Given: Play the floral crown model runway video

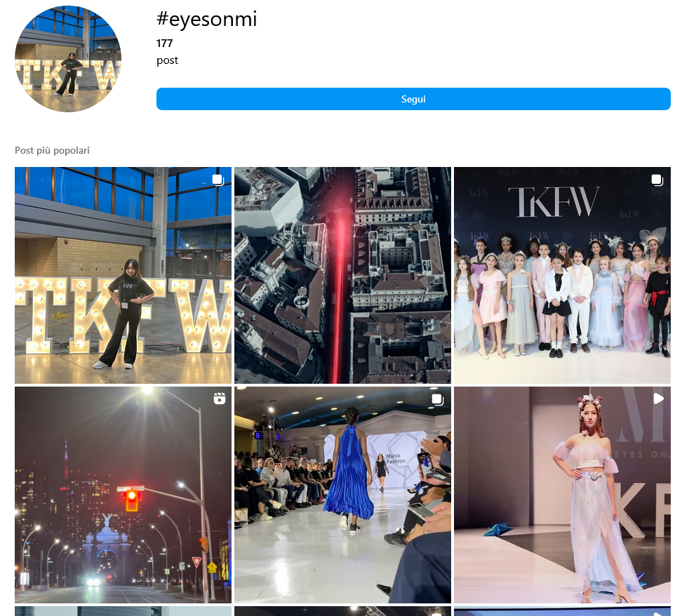Looking at the screenshot, I should [562, 495].
